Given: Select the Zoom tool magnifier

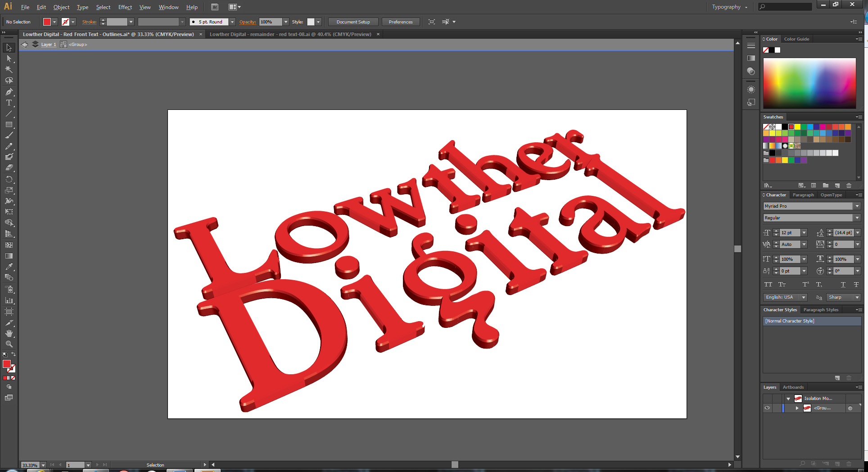Looking at the screenshot, I should [9, 344].
